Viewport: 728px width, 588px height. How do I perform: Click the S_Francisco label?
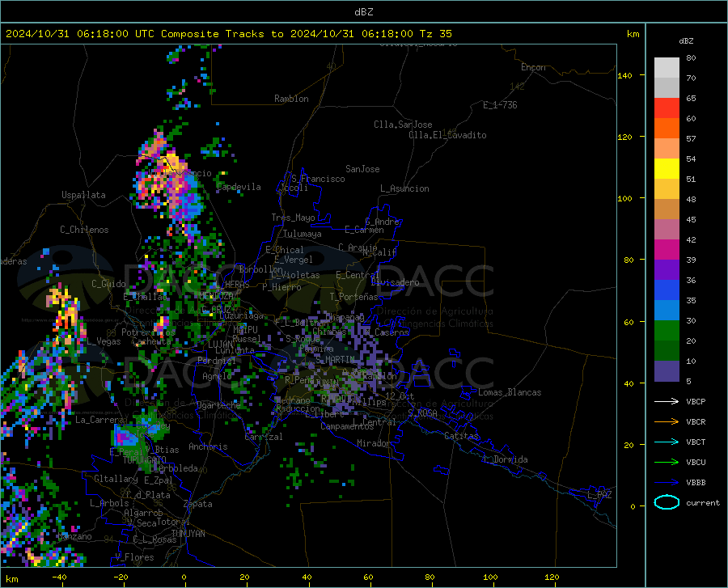(x=318, y=179)
